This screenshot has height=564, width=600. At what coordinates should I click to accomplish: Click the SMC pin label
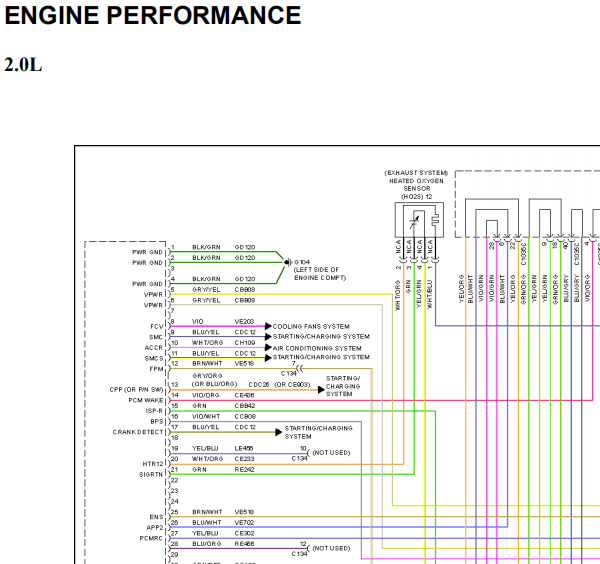156,337
